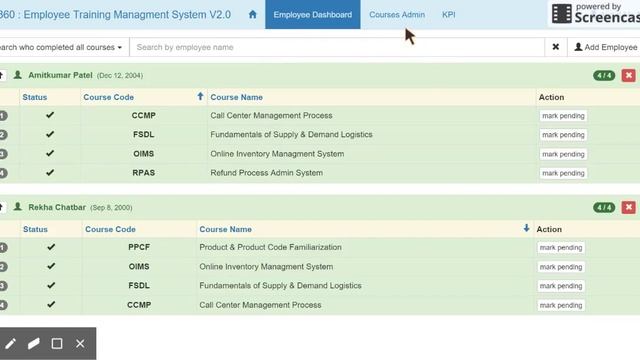Viewport: 640px width, 360px height.
Task: Click the status checkmark for Rekha's CCMP
Action: pos(51,304)
